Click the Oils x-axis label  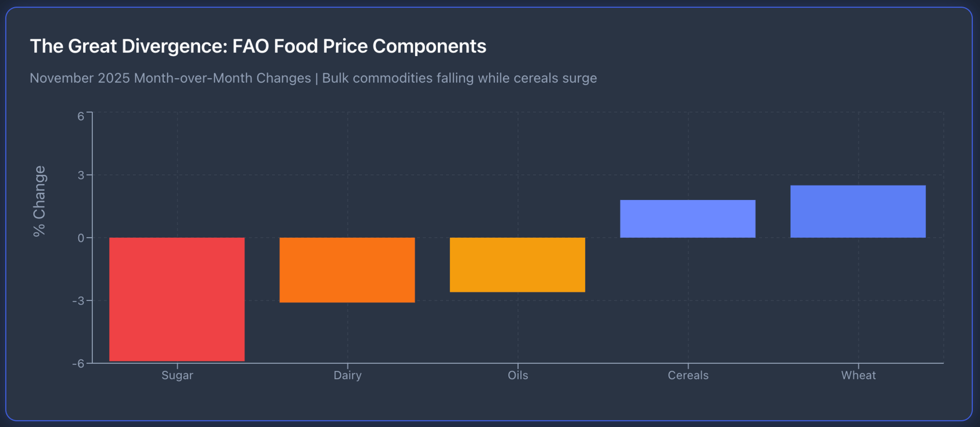click(x=518, y=375)
